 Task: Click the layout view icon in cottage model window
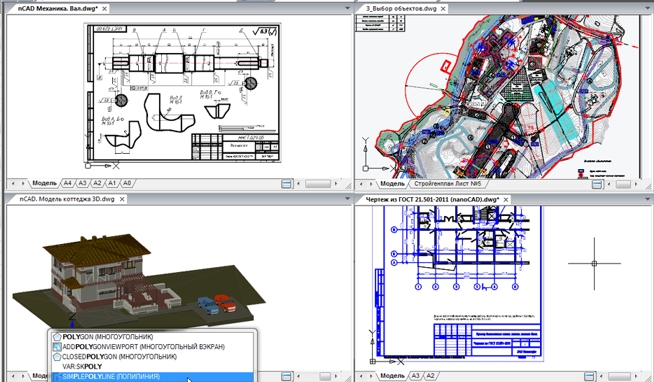click(287, 376)
